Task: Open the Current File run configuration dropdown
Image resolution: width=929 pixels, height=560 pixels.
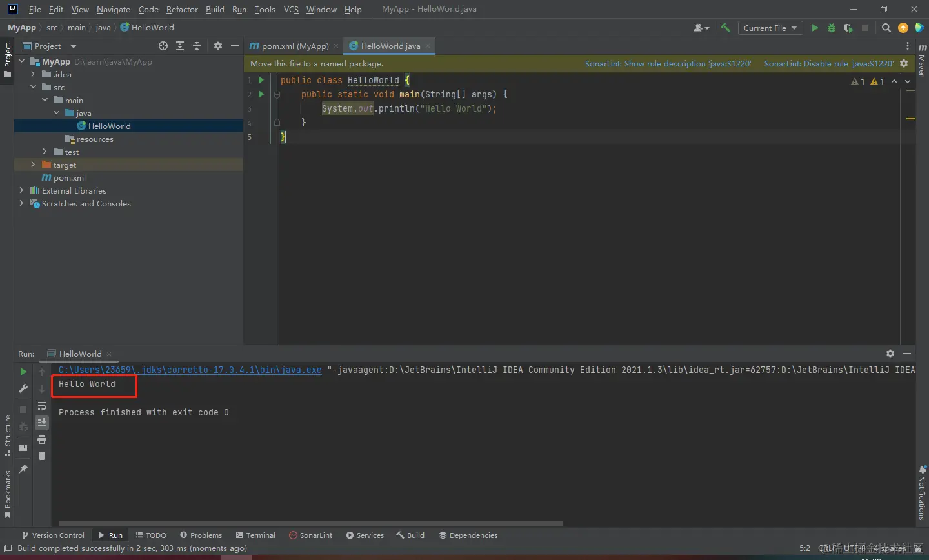Action: coord(770,28)
